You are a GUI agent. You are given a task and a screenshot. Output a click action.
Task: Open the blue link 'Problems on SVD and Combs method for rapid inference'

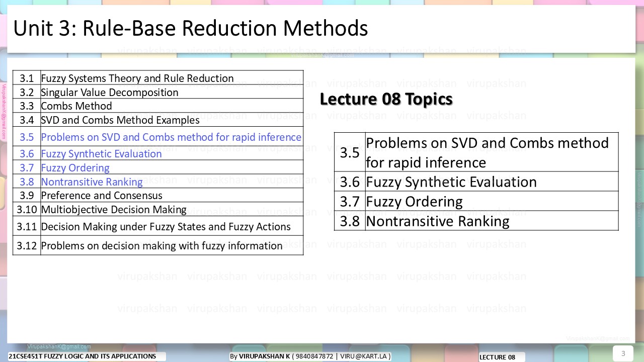click(171, 137)
